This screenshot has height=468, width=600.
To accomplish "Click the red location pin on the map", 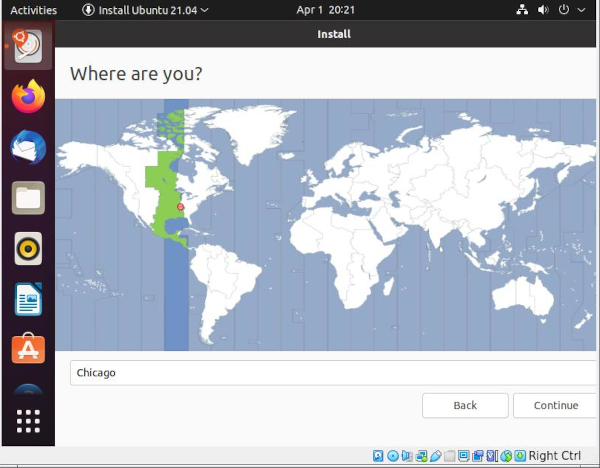I will (181, 207).
